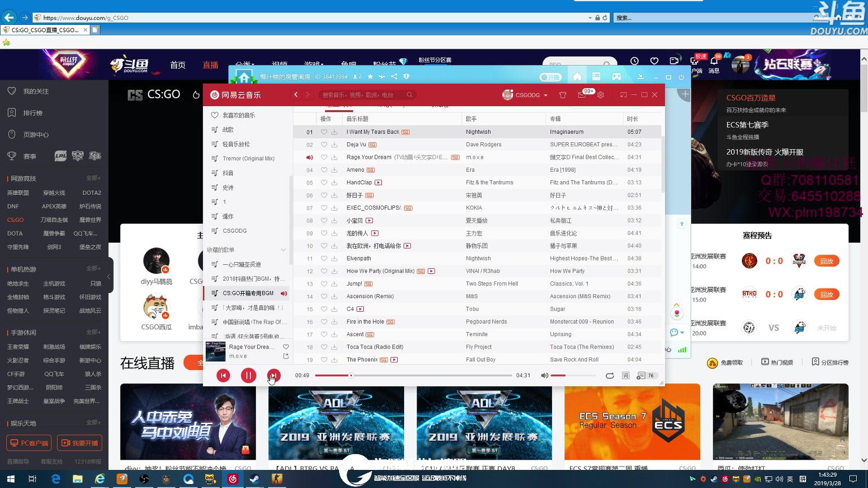Open File Explorer from the taskbar

77,479
